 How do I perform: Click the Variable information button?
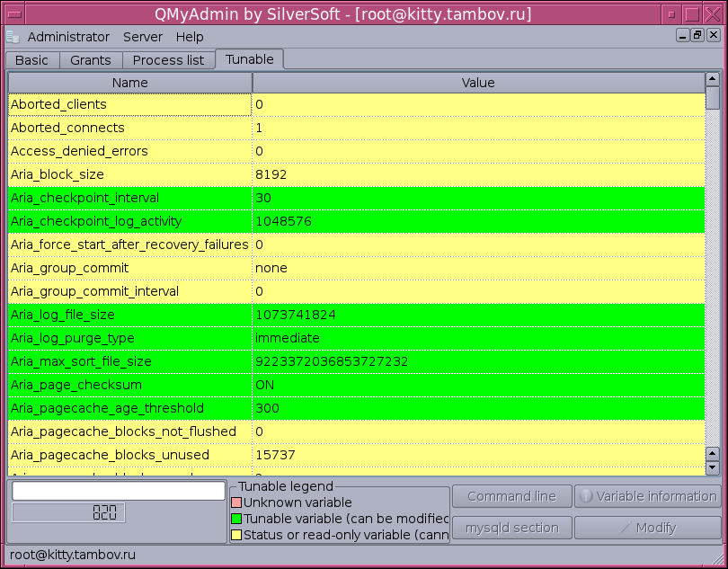click(x=647, y=496)
